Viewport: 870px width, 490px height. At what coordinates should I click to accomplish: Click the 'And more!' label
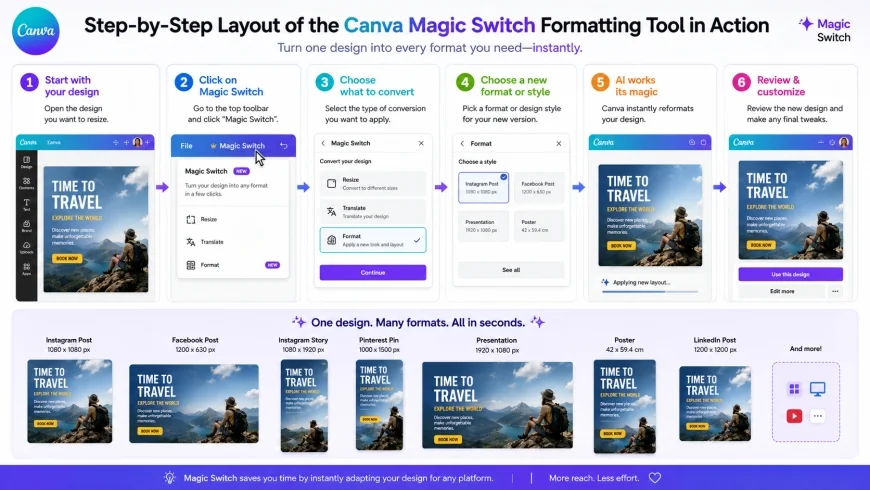pyautogui.click(x=806, y=348)
